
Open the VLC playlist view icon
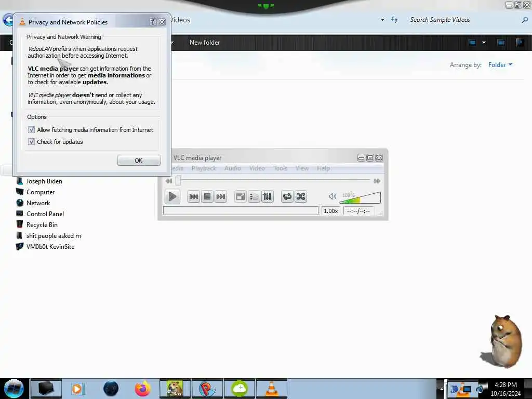tap(254, 196)
